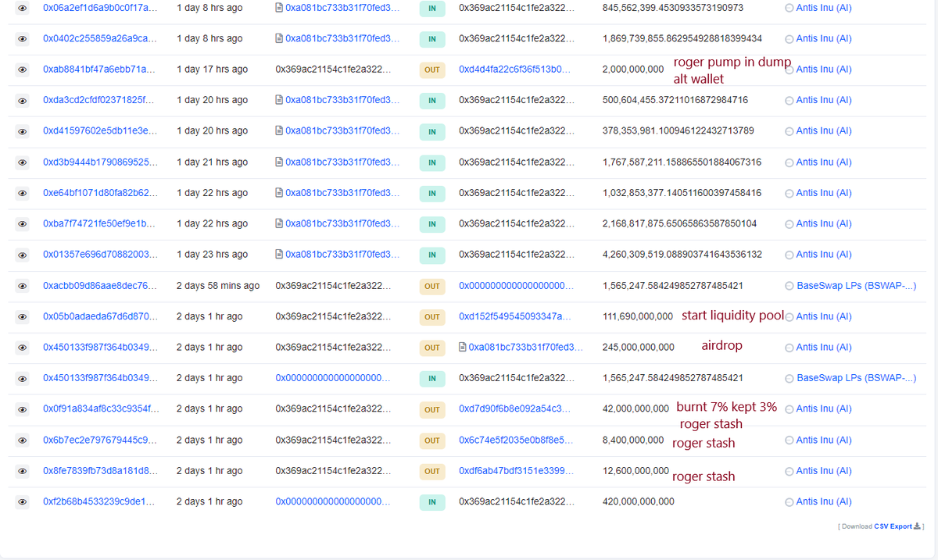Click eye icon for 0xba7f74721fe50ef9e1b
The width and height of the screenshot is (938, 560).
coord(23,224)
